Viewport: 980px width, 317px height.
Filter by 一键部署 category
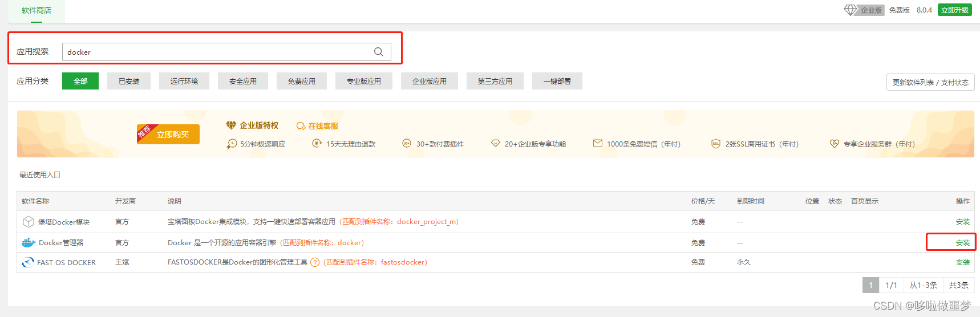tap(557, 81)
